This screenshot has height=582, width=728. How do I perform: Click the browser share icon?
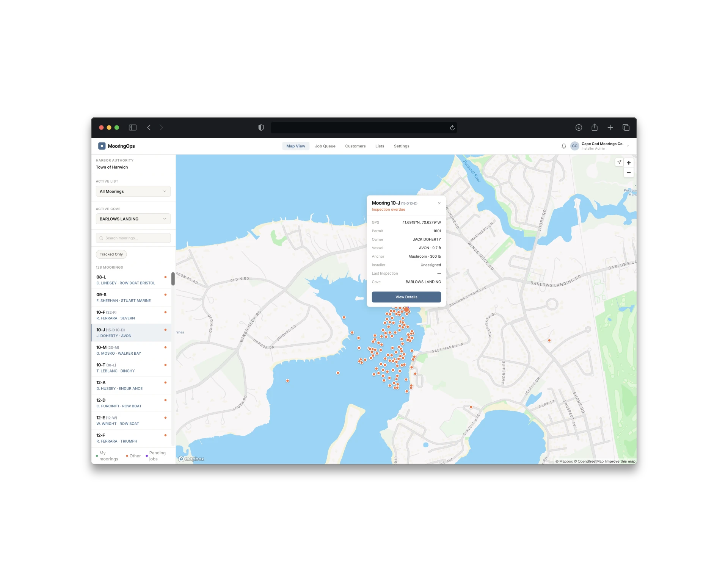click(x=594, y=127)
